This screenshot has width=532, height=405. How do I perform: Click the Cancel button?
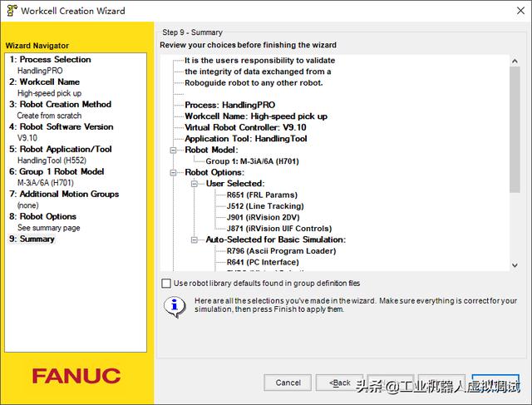pos(288,383)
